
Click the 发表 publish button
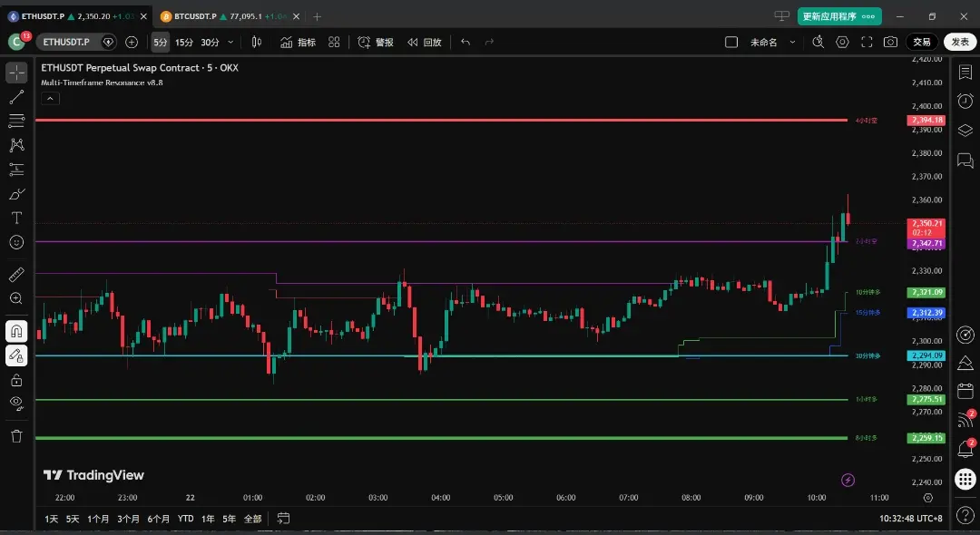point(961,42)
